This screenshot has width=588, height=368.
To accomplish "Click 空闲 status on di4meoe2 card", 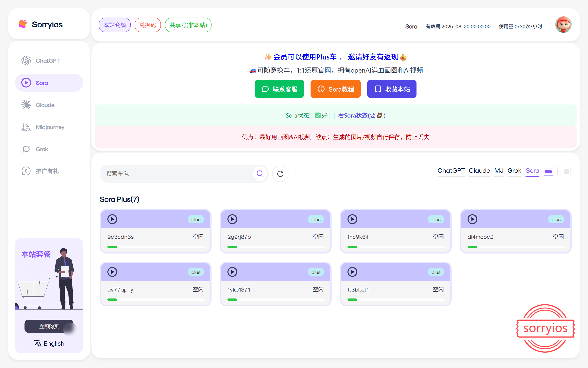I will click(x=558, y=237).
